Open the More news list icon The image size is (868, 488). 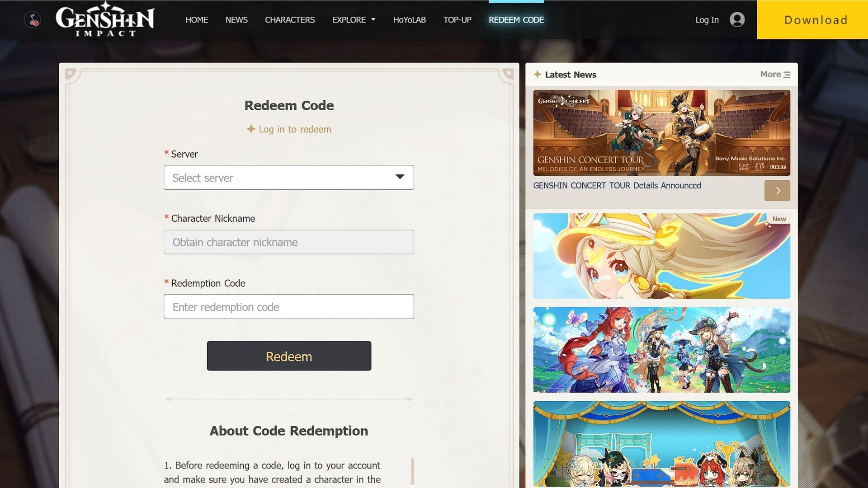click(x=787, y=75)
